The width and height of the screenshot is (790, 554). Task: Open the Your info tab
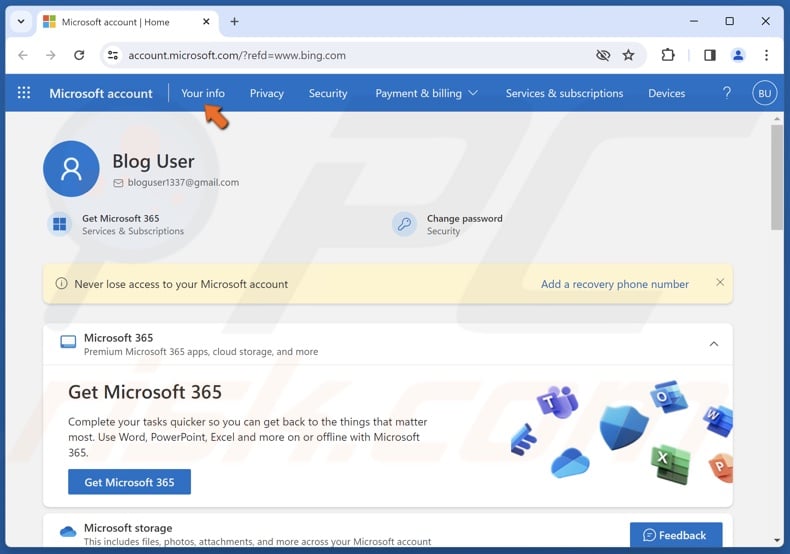[x=203, y=93]
